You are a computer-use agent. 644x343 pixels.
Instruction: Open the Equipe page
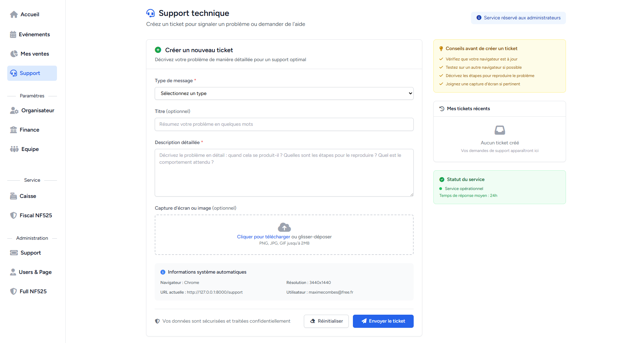[32, 149]
